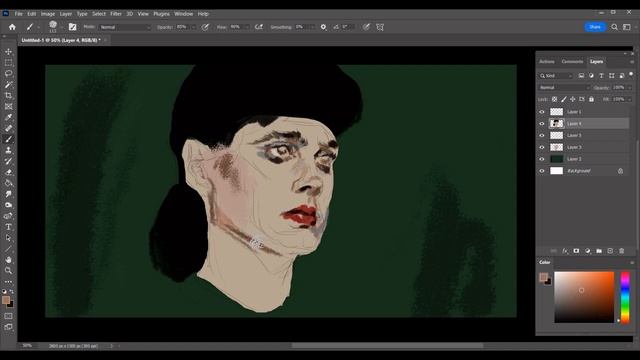Open the smoothing options gear
The height and width of the screenshot is (360, 640).
coord(323,27)
